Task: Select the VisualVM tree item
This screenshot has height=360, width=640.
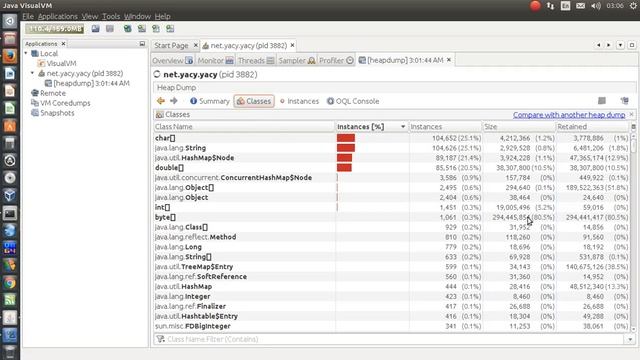Action: coord(57,64)
